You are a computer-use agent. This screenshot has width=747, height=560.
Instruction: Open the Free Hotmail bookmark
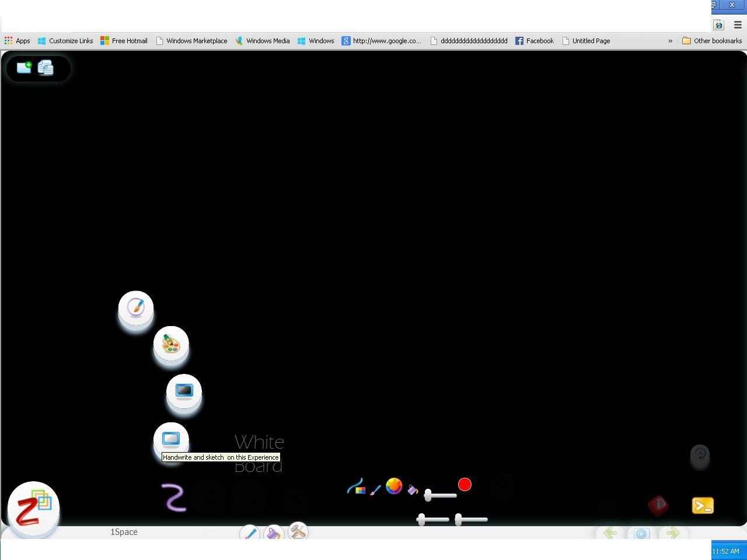[x=124, y=41]
